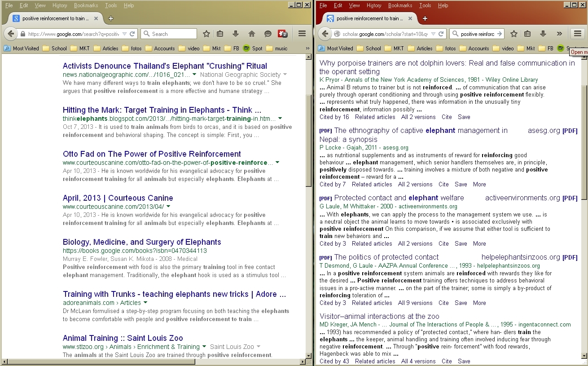Bookmark the Google search page with star icon
Image resolution: width=588 pixels, height=366 pixels.
[x=206, y=34]
